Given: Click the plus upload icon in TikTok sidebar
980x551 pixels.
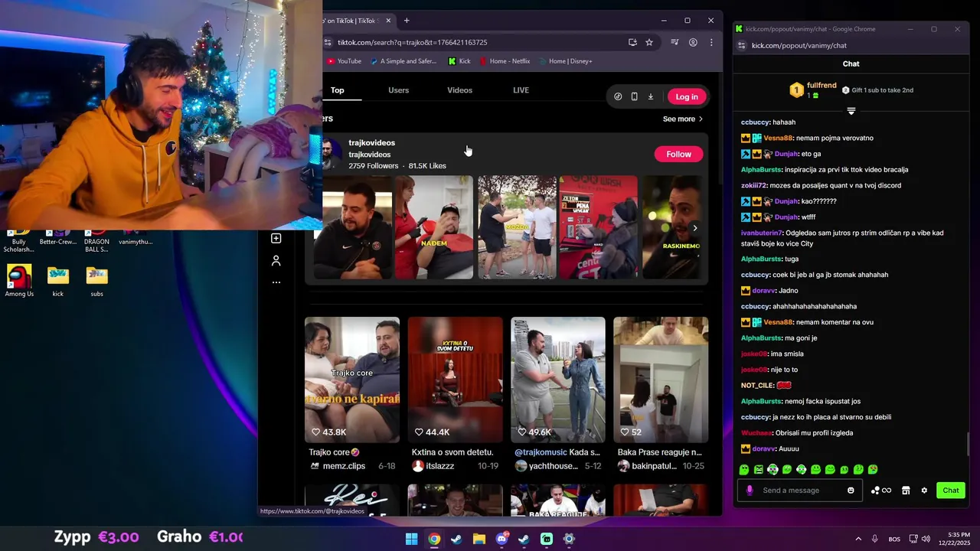Looking at the screenshot, I should click(x=276, y=238).
